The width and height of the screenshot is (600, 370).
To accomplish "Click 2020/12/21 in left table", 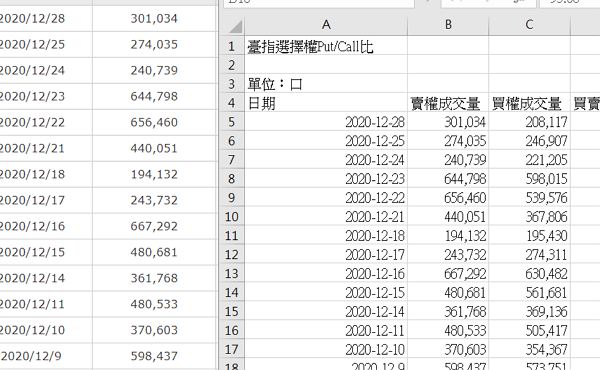I will pyautogui.click(x=32, y=148).
